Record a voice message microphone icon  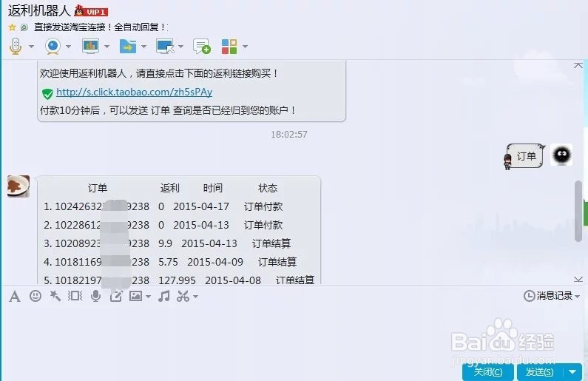coord(96,296)
